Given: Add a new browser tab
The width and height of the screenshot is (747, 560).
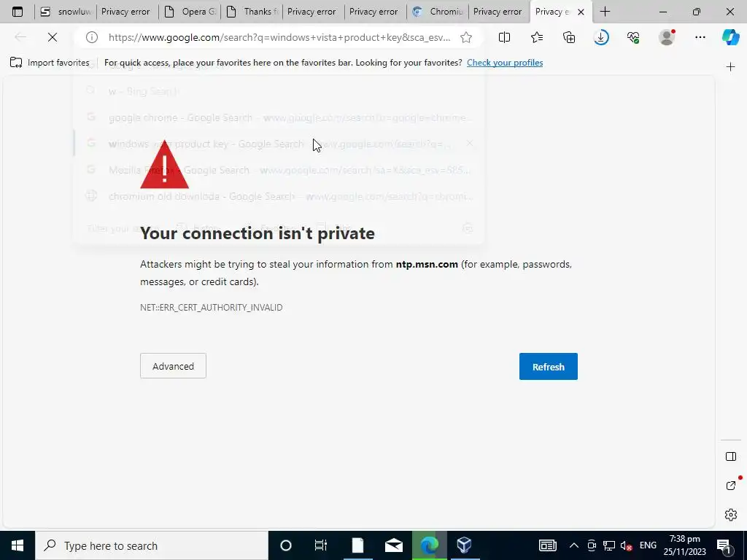Looking at the screenshot, I should (605, 12).
